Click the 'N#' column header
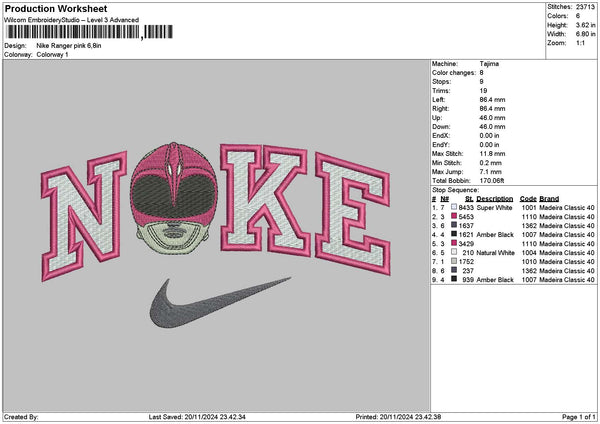The width and height of the screenshot is (600, 424). 444,199
